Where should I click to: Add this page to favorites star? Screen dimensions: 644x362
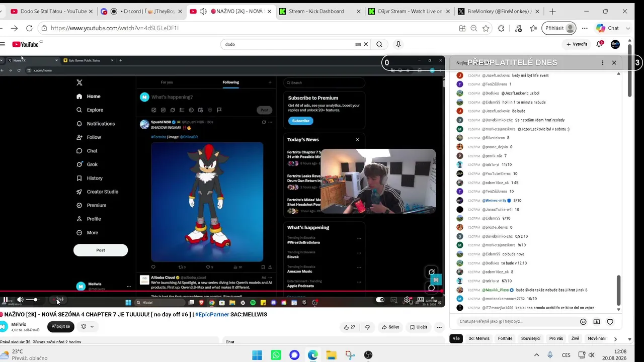(486, 28)
